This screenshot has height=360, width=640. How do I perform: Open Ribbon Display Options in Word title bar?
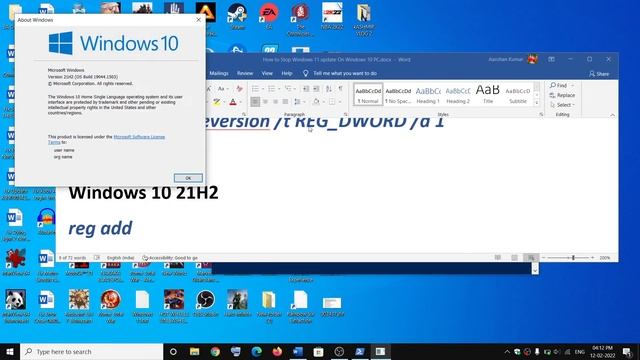click(551, 59)
